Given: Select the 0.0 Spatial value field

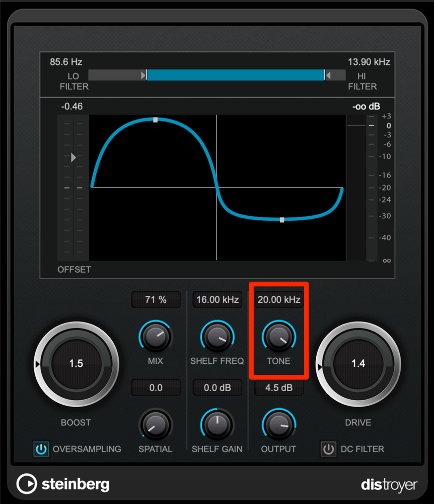Looking at the screenshot, I should 156,387.
